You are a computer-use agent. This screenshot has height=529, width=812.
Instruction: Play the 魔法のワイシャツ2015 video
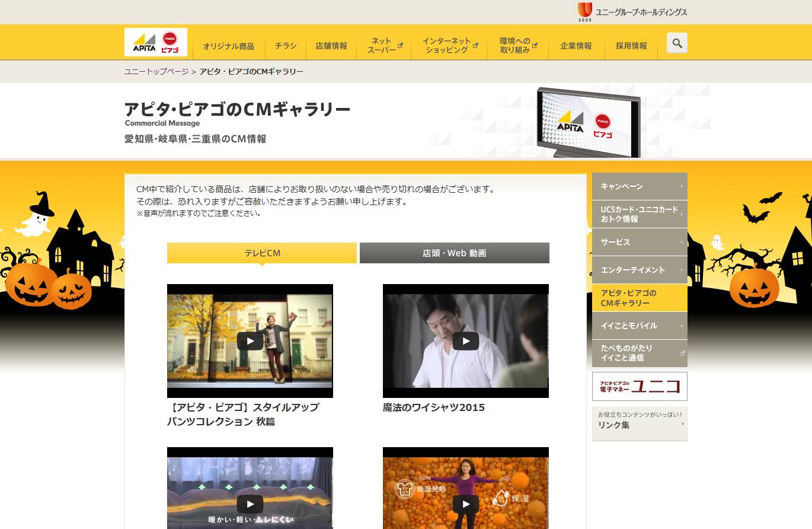point(466,341)
